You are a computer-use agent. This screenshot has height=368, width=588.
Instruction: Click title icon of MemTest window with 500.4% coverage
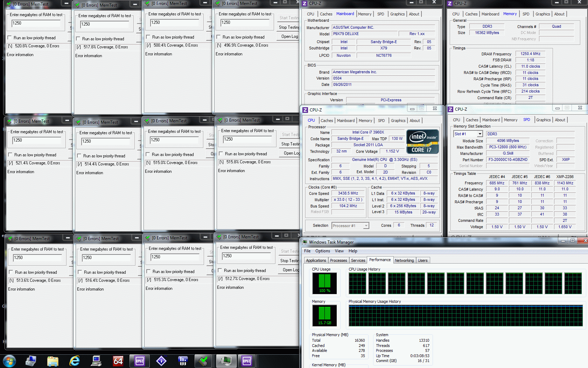(148, 4)
